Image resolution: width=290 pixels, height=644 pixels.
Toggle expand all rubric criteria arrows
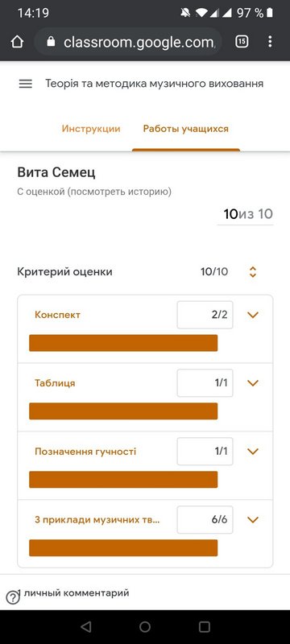click(253, 272)
